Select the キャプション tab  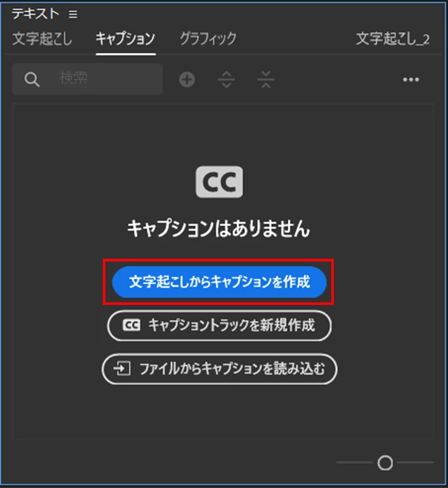pos(126,39)
